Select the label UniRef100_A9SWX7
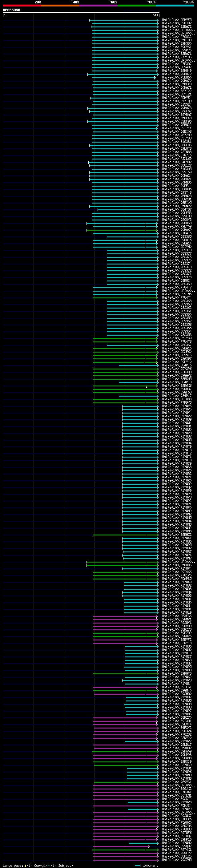197x868 pixels. 176,815
